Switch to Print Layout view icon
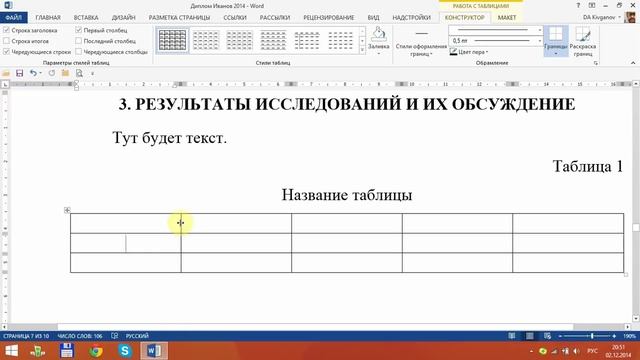640x360 pixels. click(529, 336)
